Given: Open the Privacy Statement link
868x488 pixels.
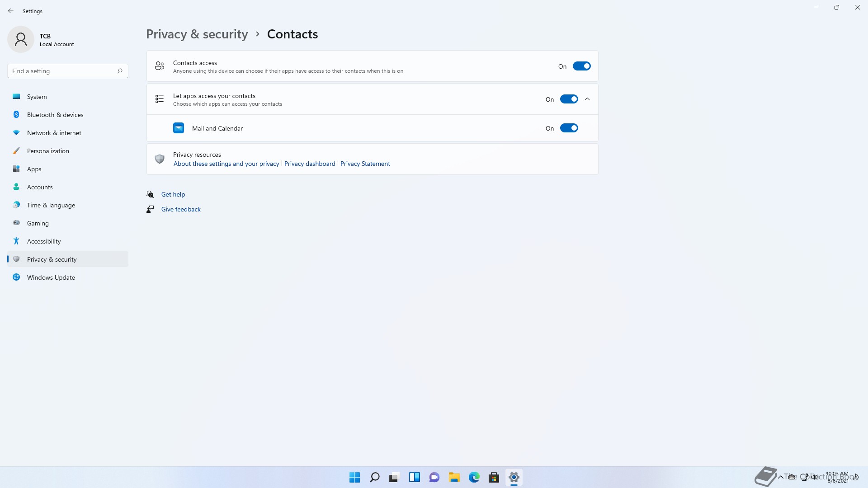Looking at the screenshot, I should pos(365,164).
